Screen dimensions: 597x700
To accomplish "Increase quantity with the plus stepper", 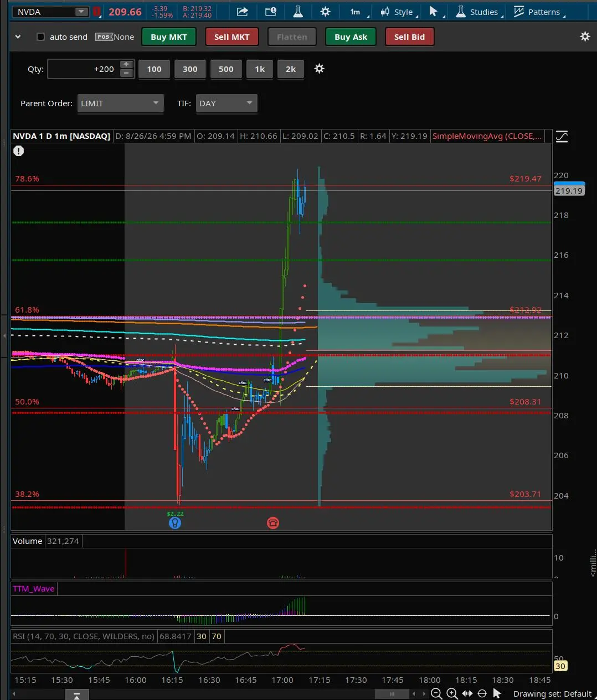I will coord(126,65).
